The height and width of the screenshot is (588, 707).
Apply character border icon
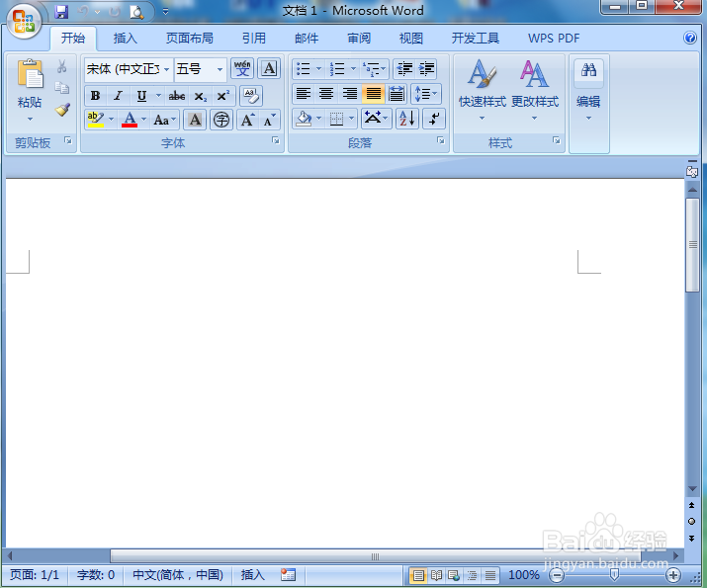[x=269, y=69]
